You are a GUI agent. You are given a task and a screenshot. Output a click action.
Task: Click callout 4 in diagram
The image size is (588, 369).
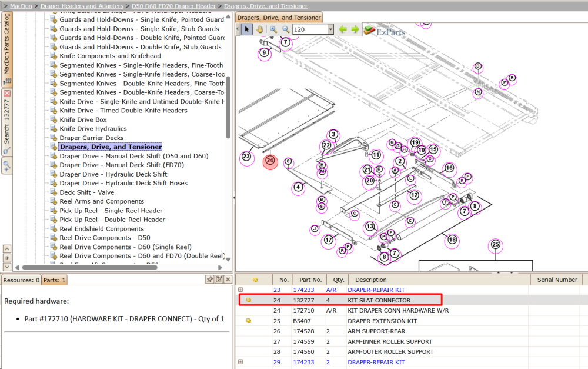[298, 187]
